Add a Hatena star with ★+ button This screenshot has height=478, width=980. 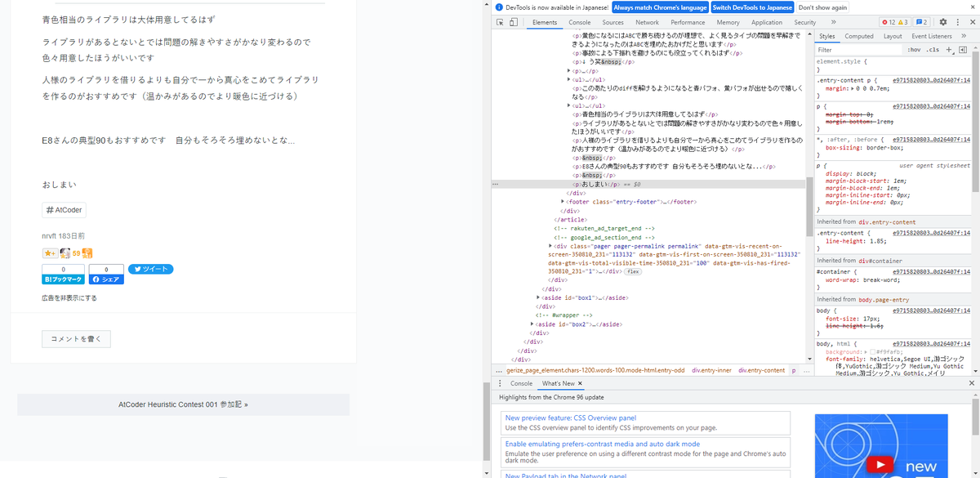(49, 253)
